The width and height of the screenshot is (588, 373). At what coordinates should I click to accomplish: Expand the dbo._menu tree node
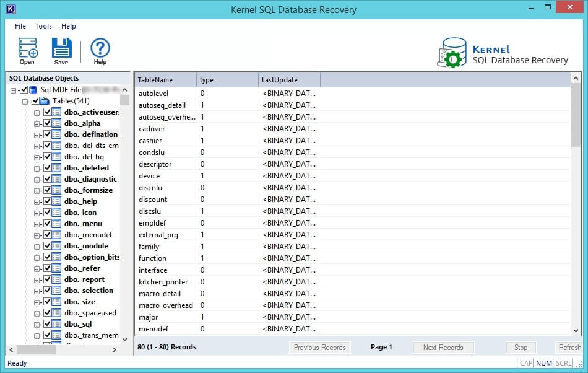point(37,224)
